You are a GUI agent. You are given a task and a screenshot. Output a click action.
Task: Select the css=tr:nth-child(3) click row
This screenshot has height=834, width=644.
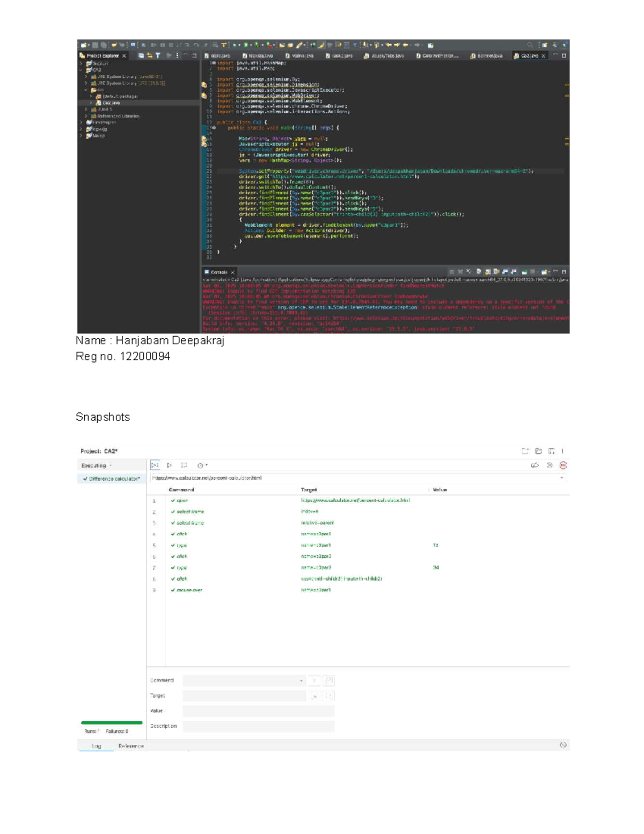click(358, 579)
